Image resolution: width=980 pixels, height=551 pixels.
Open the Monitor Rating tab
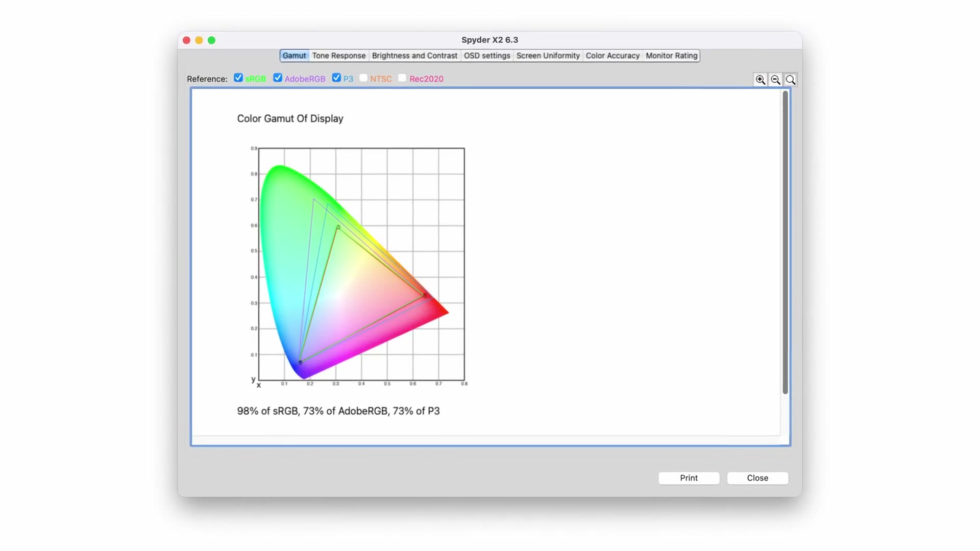(672, 56)
